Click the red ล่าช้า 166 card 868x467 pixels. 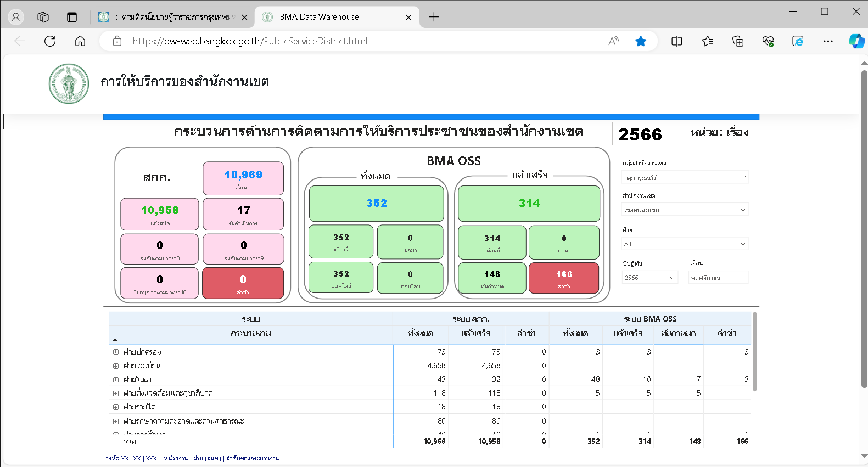coord(563,278)
